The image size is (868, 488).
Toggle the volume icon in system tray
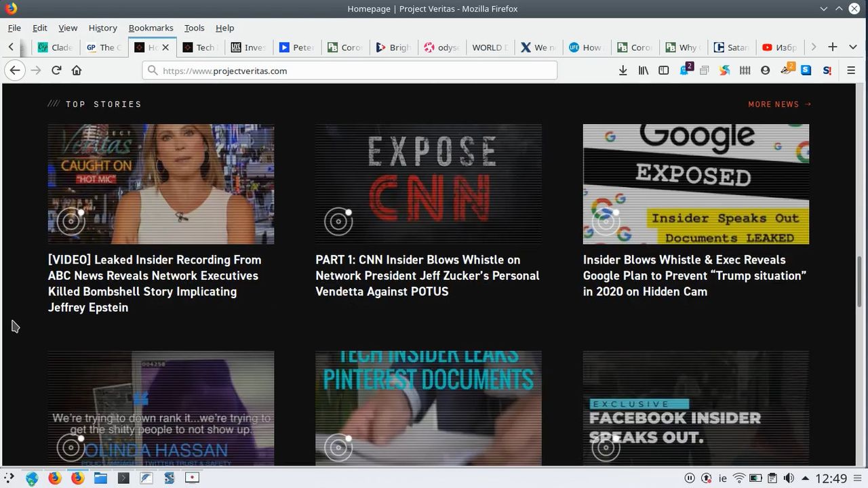pos(789,478)
